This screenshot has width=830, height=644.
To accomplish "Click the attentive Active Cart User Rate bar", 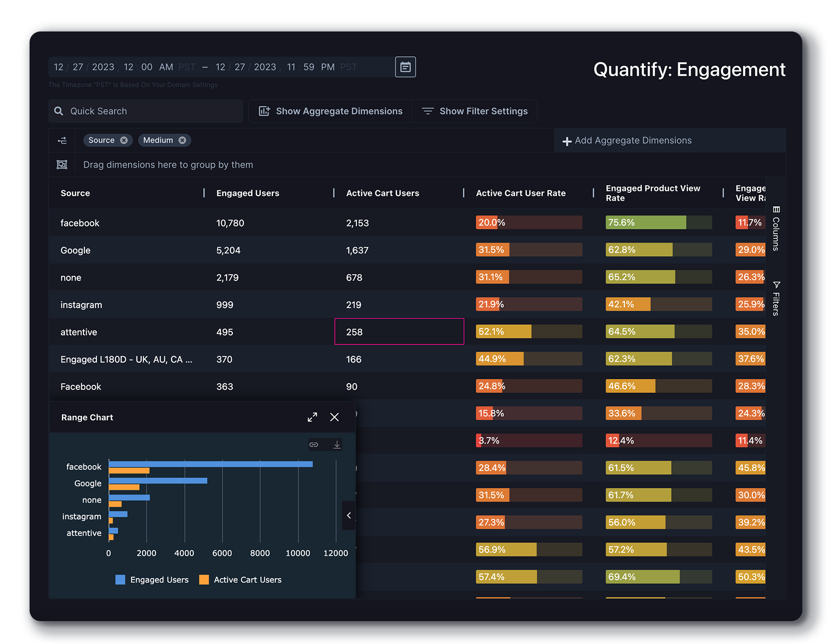I will (x=529, y=331).
